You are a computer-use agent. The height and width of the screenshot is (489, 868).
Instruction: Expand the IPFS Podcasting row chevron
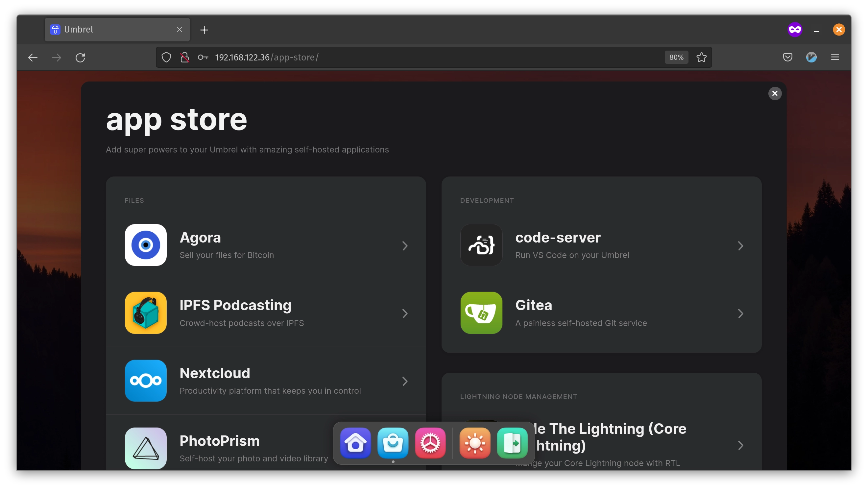pyautogui.click(x=405, y=314)
